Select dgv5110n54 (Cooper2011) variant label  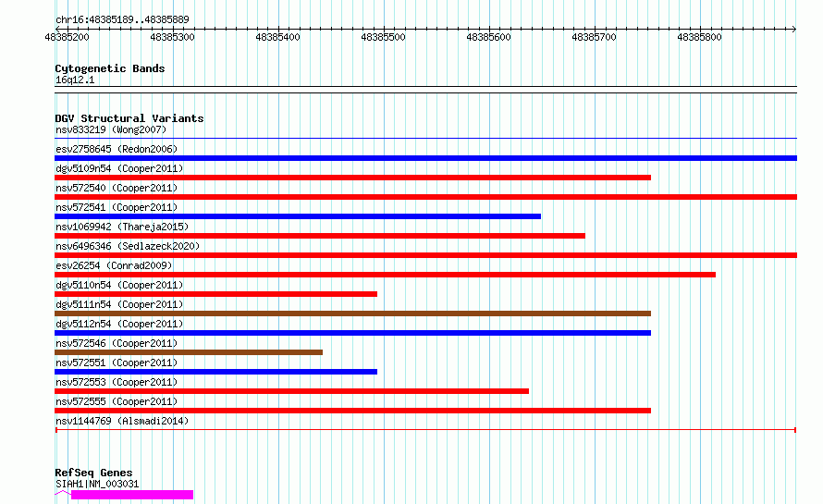119,285
